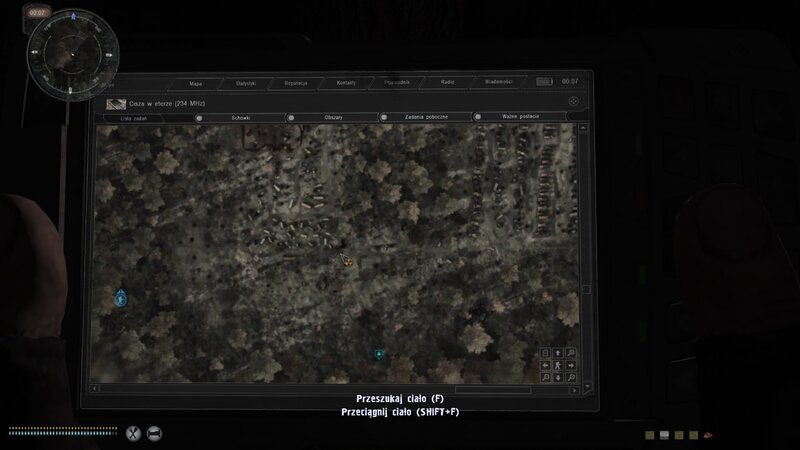Click the cyan marker at the map bottom
Screen dimensions: 800x450
[379, 354]
